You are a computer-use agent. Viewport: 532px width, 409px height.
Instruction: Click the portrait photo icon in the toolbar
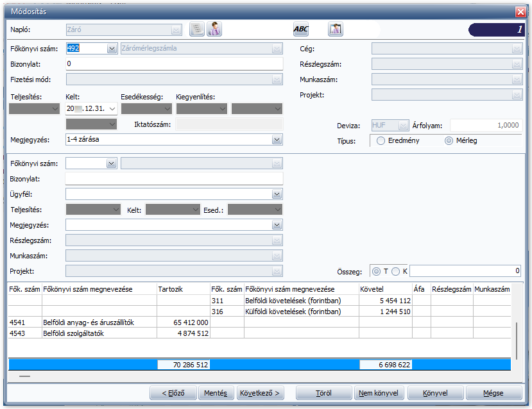pos(336,29)
